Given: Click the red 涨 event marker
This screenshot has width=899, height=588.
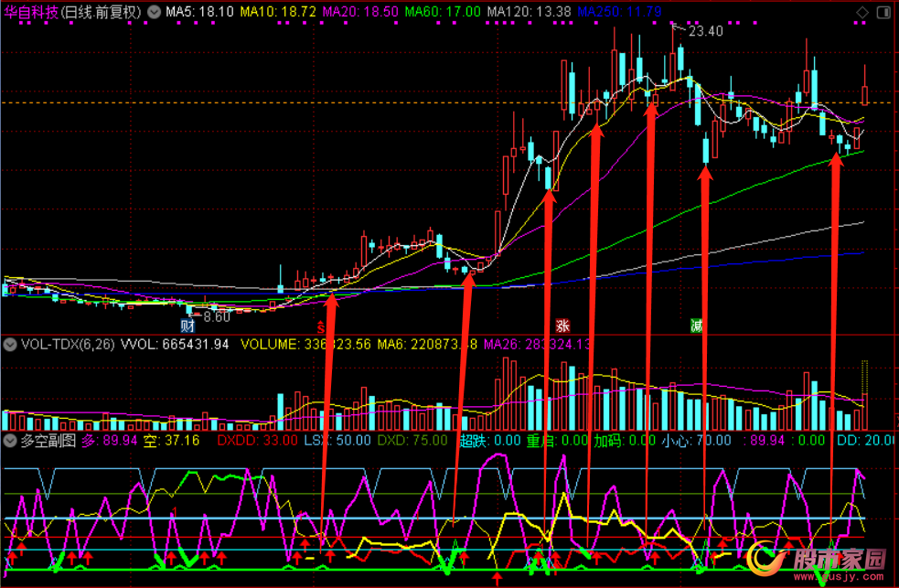Looking at the screenshot, I should click(x=563, y=326).
